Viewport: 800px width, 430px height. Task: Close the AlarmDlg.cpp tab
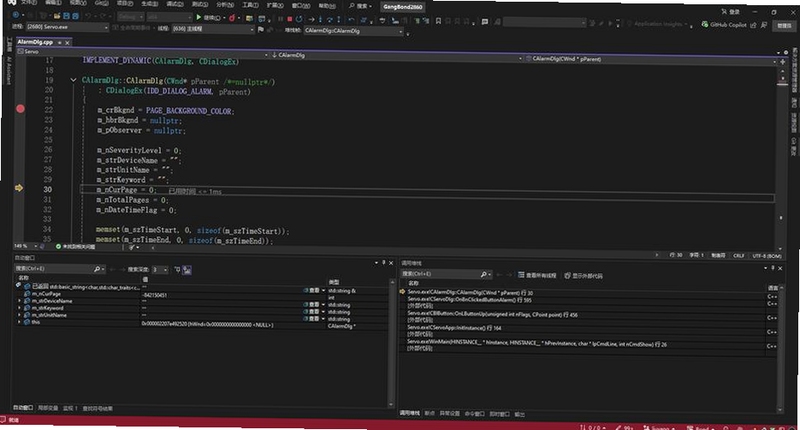pyautogui.click(x=67, y=43)
